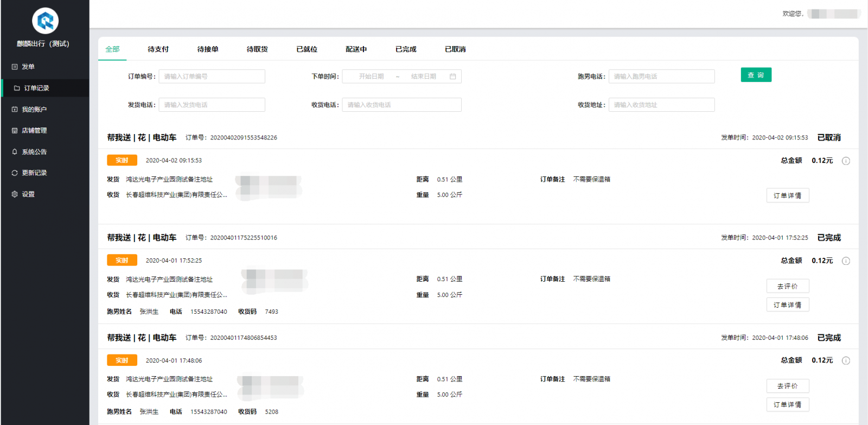Screen dimensions: 868x425
Task: Click the 开始日期 start date field
Action: pos(371,77)
